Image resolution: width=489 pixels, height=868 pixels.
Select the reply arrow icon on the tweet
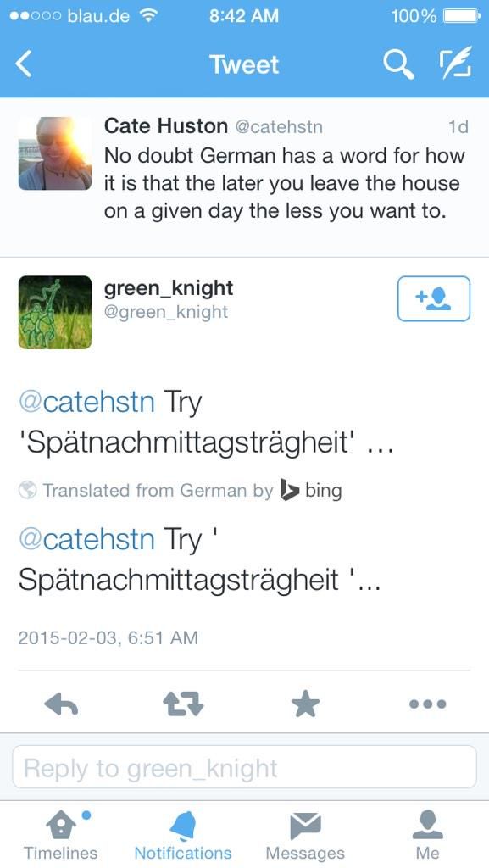pyautogui.click(x=63, y=704)
